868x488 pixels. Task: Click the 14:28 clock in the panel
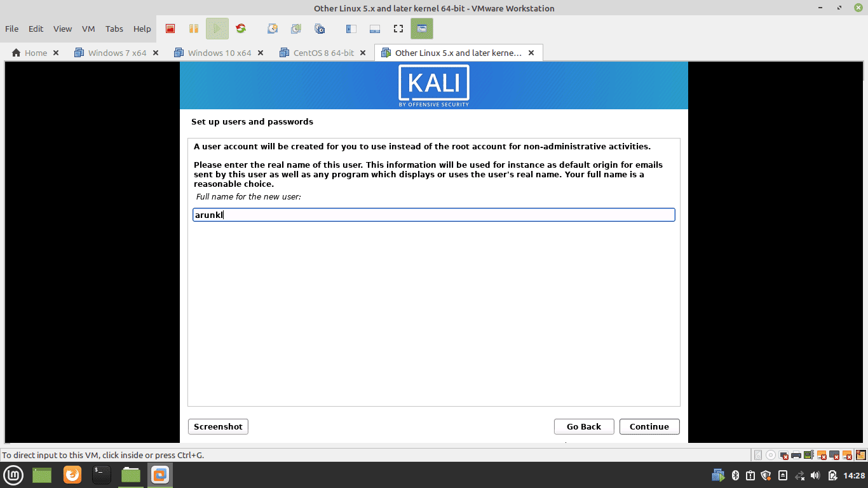point(854,475)
